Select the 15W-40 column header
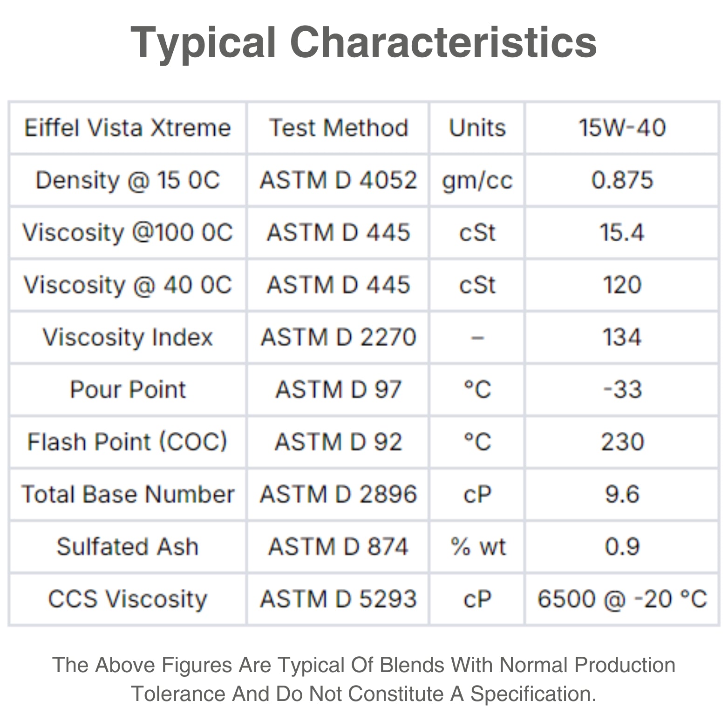The image size is (728, 728). tap(622, 128)
